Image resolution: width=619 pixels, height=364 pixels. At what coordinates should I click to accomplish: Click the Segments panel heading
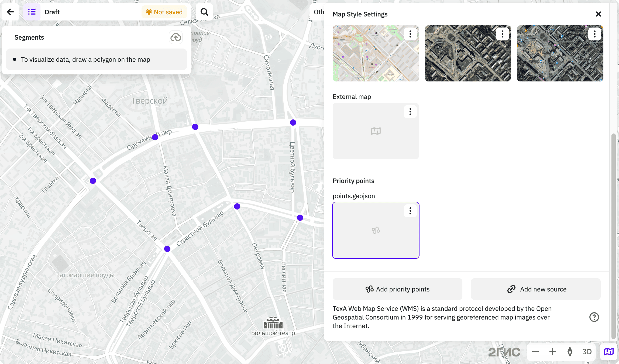tap(29, 37)
